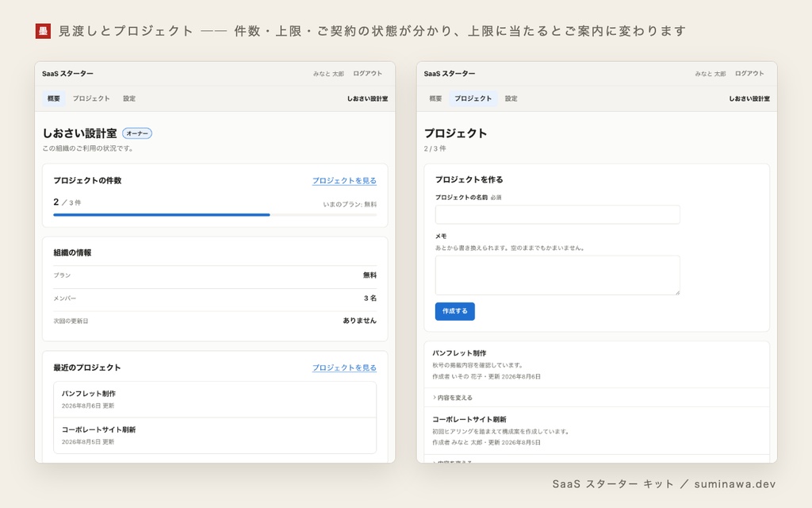
Task: Click the 2 / 3 件 count under the プロジェクト heading
Action: (x=435, y=148)
